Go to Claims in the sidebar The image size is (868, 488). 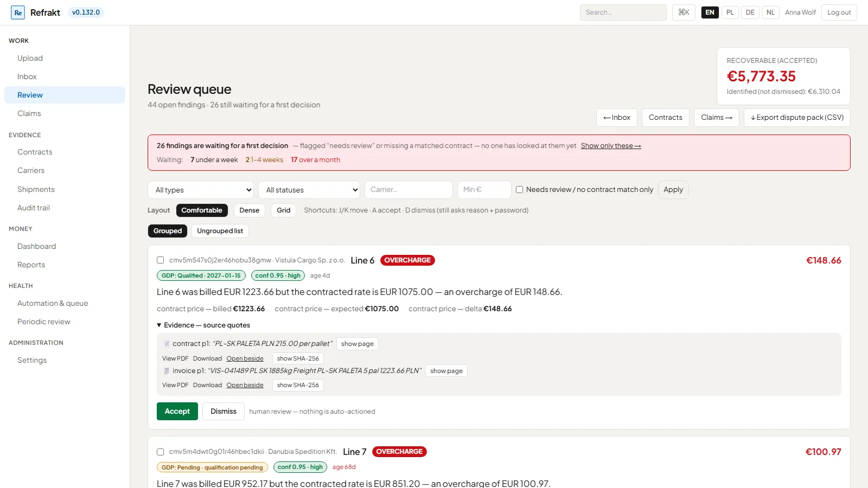click(65, 113)
